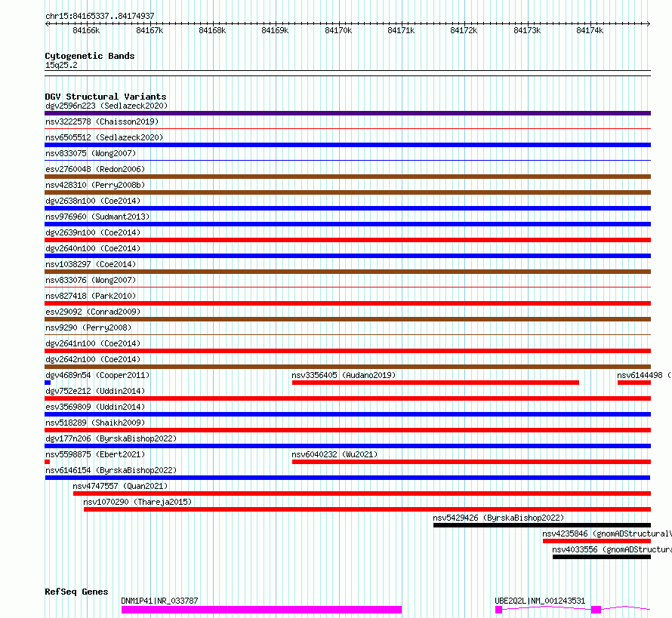This screenshot has height=618, width=672.
Task: Click the Cytogenetic Bands track title
Action: coord(90,56)
